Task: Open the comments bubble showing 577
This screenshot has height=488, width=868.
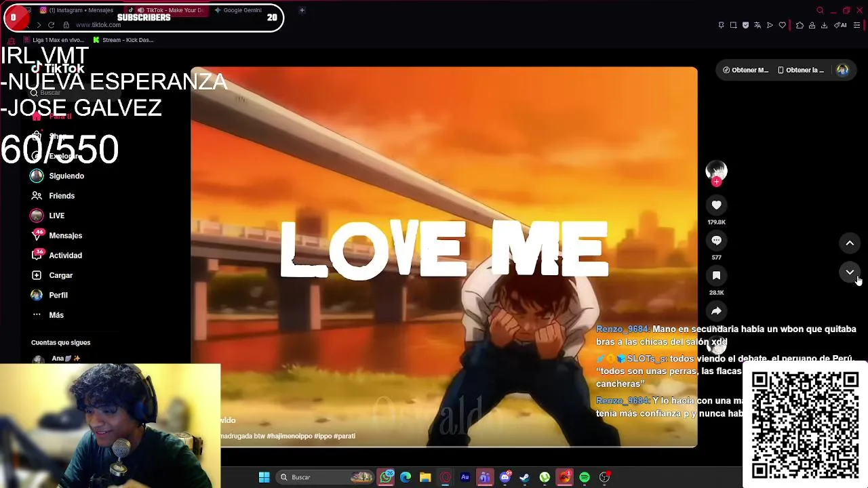Action: point(716,240)
